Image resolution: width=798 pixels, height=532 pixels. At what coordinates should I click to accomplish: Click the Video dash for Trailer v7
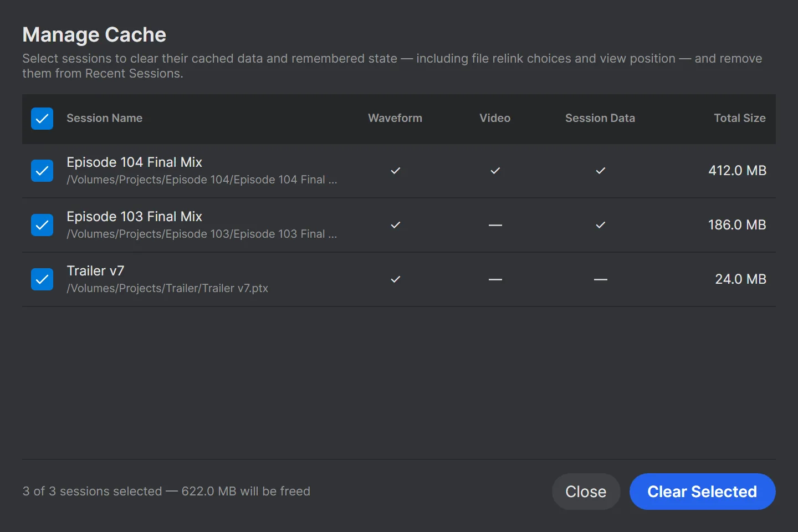(495, 279)
